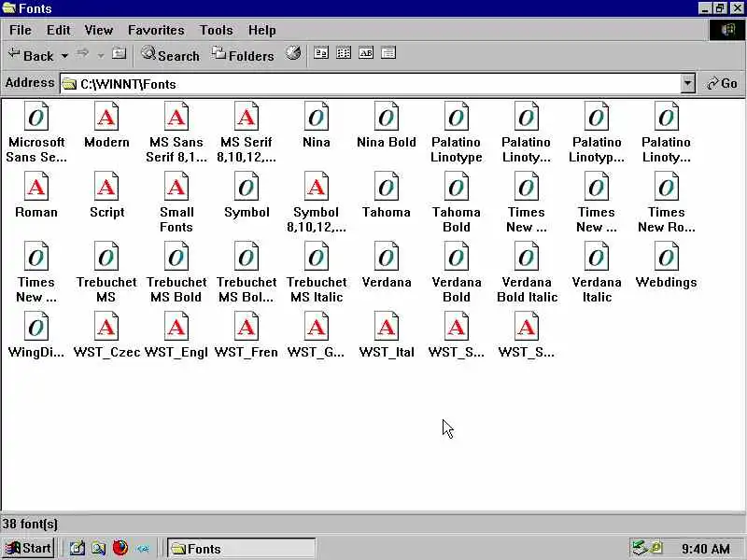The image size is (747, 560).
Task: Select the Palatino Linotype font icon
Action: [x=457, y=116]
